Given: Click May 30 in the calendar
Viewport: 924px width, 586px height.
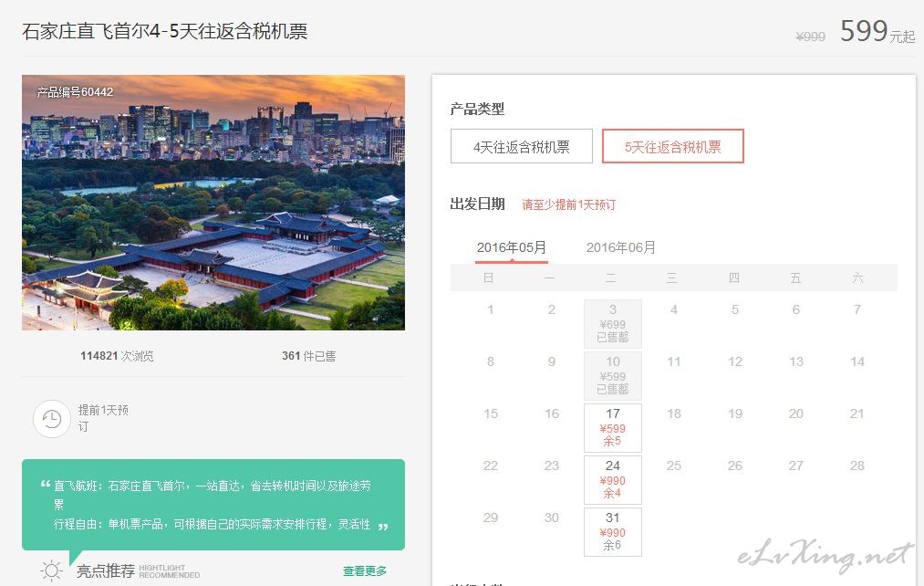Looking at the screenshot, I should 552,518.
